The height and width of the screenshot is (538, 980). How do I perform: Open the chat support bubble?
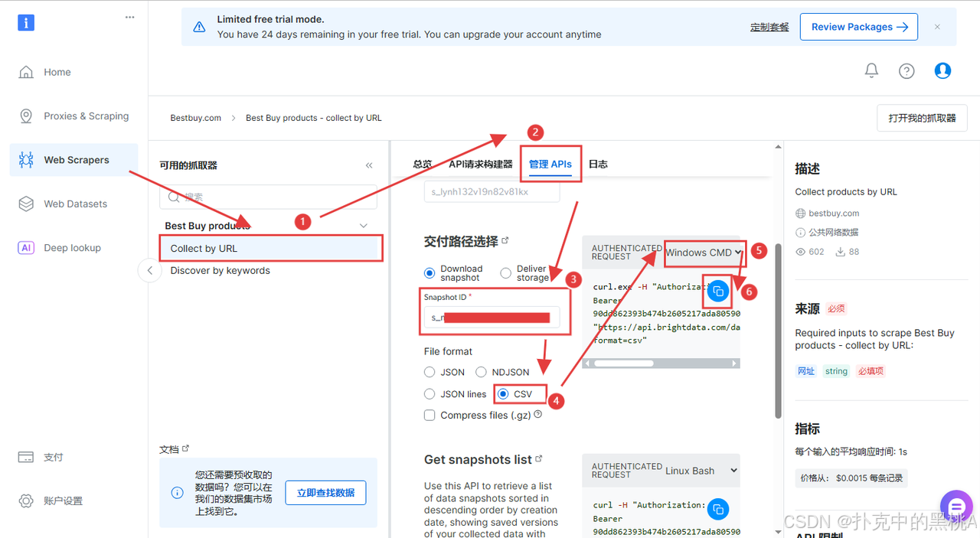[956, 507]
